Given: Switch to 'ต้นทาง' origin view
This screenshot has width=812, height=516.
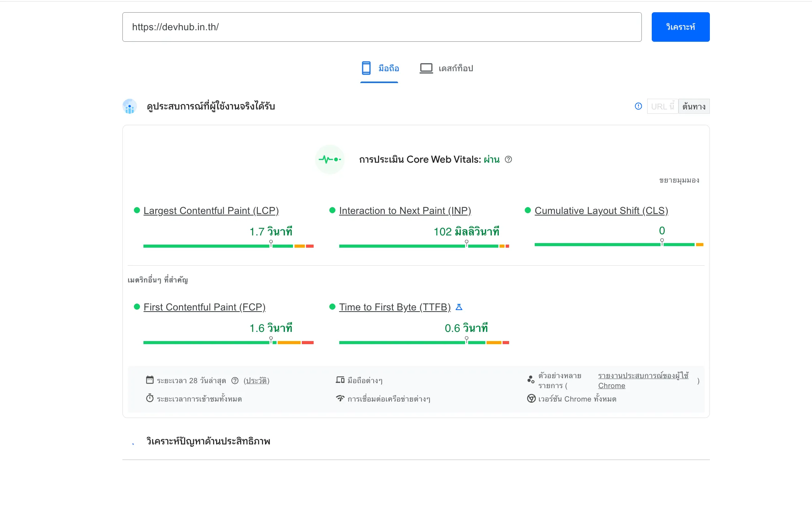Looking at the screenshot, I should tap(694, 106).
